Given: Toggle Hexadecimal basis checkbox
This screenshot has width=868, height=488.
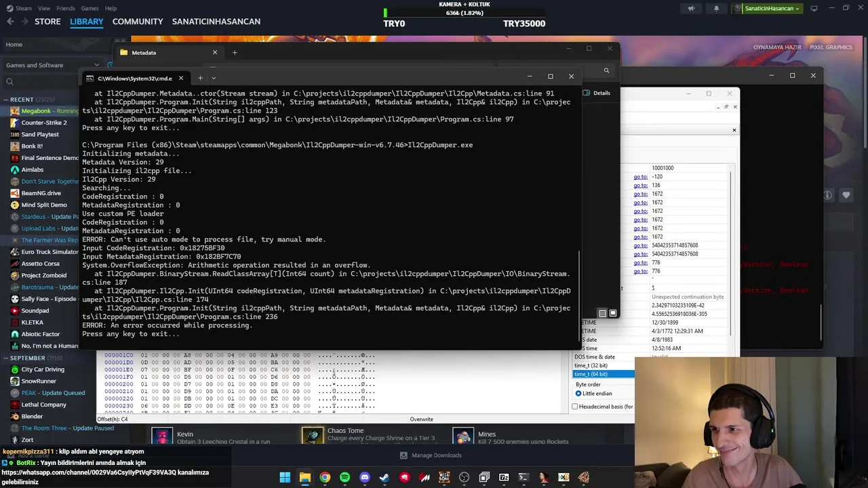Looking at the screenshot, I should 575,407.
